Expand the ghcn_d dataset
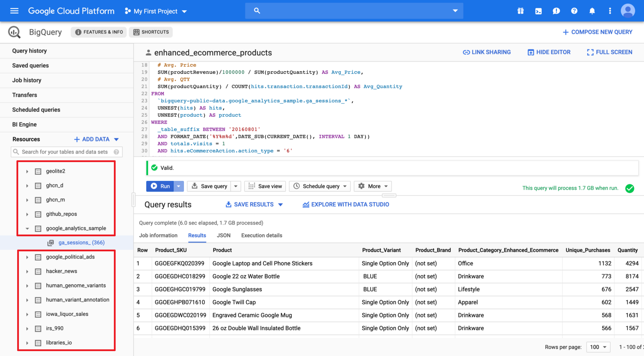Image resolution: width=644 pixels, height=356 pixels. (x=27, y=186)
